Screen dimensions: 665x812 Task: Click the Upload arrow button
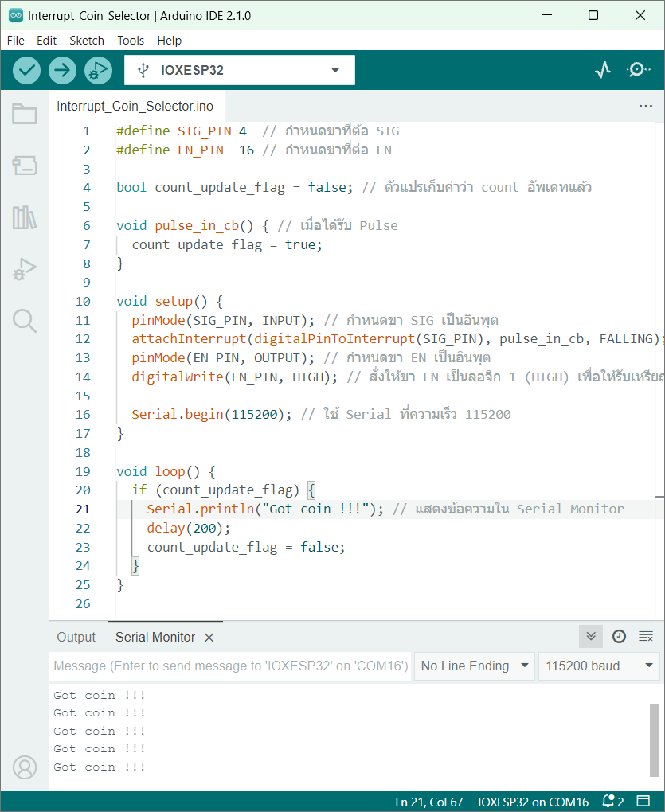point(62,70)
